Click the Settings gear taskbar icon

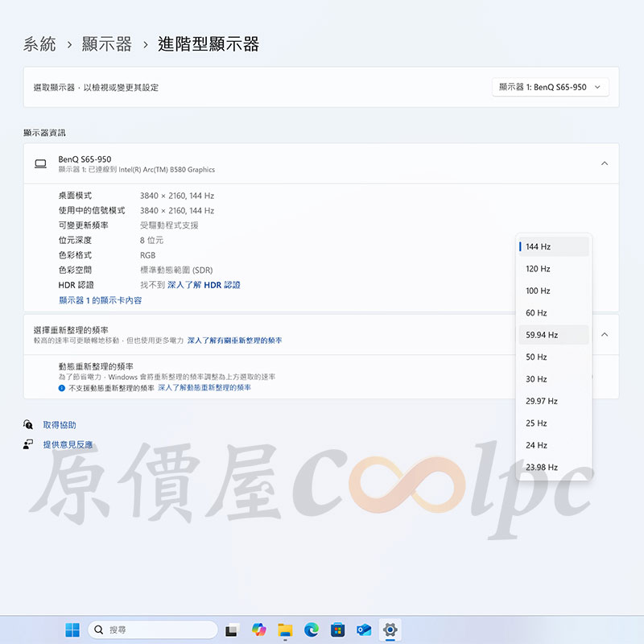pyautogui.click(x=390, y=630)
